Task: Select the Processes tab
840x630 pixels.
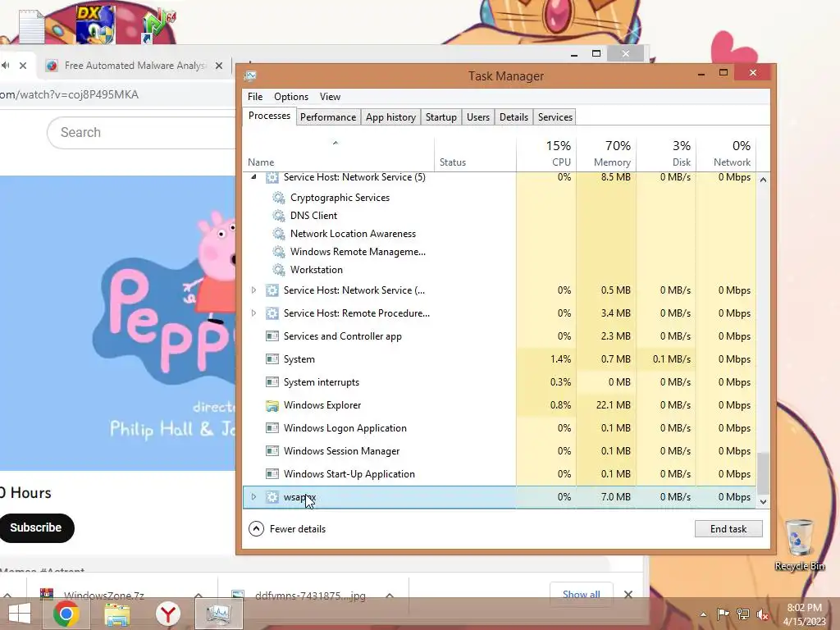Action: coord(269,116)
